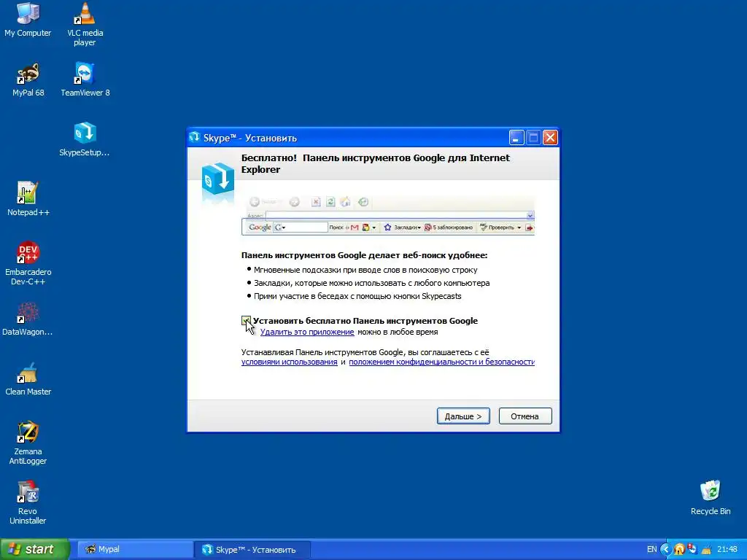Launch Embarcadero Dev-C++ shortcut
Viewport: 747px width, 560px height.
(28, 263)
